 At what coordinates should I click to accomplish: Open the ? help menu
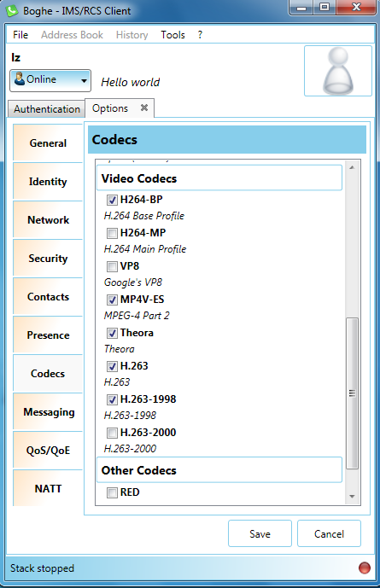click(200, 35)
